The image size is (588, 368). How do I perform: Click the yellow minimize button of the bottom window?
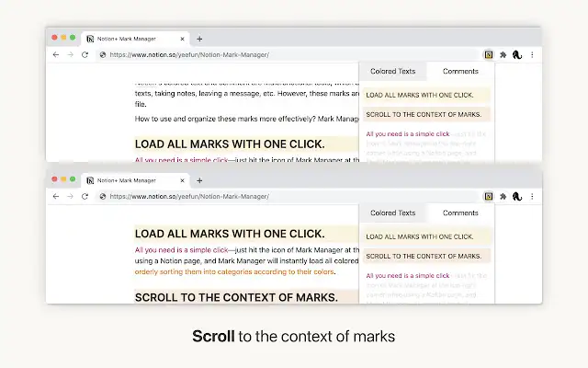click(63, 179)
